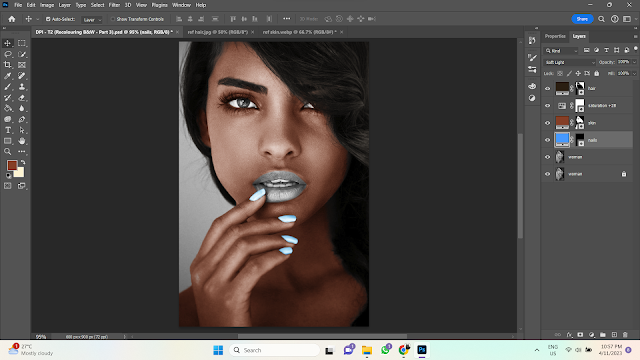This screenshot has height=360, width=640.
Task: Click the Share button
Action: coord(582,19)
